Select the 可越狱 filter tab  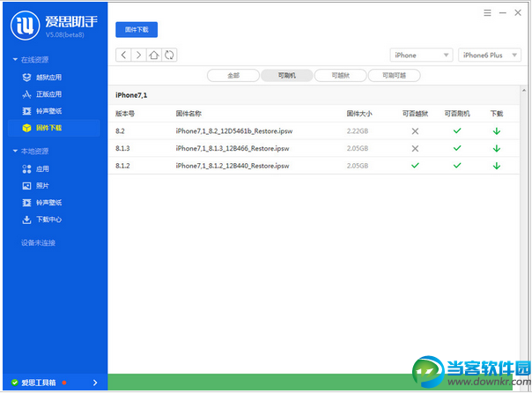[340, 76]
